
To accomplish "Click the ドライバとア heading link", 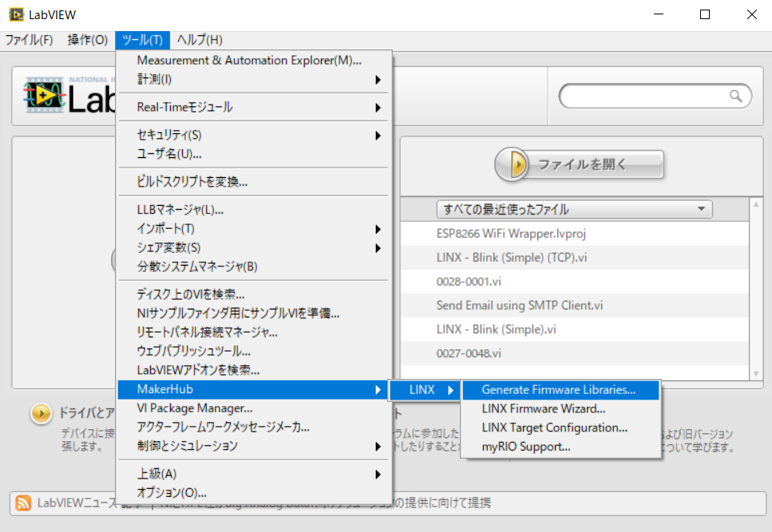I will 87,413.
